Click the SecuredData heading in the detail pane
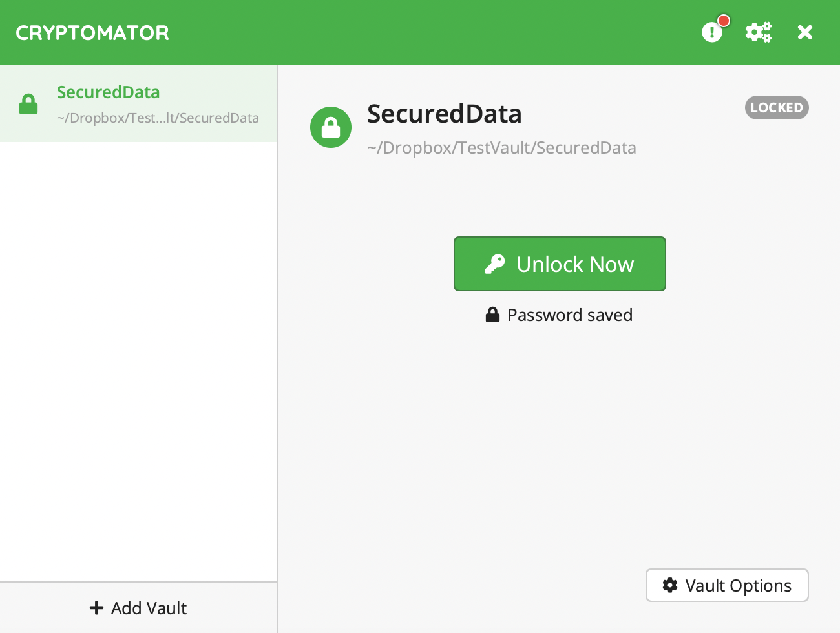Image resolution: width=840 pixels, height=633 pixels. click(445, 114)
